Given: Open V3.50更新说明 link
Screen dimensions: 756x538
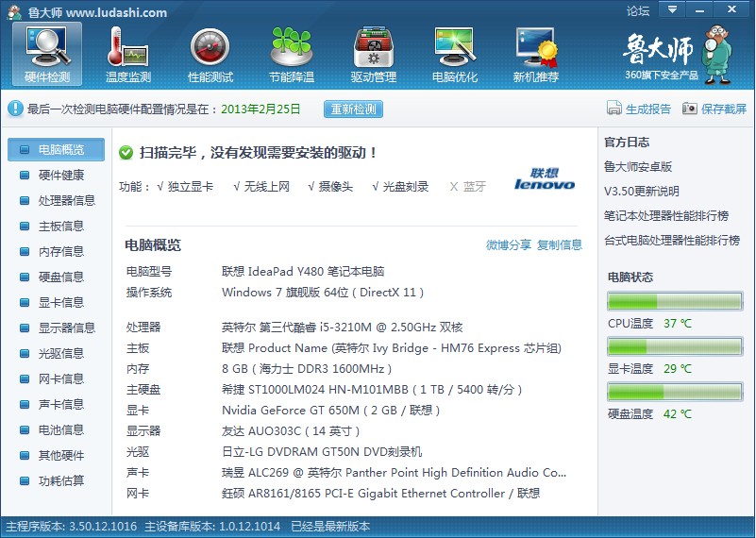Looking at the screenshot, I should pyautogui.click(x=642, y=192).
